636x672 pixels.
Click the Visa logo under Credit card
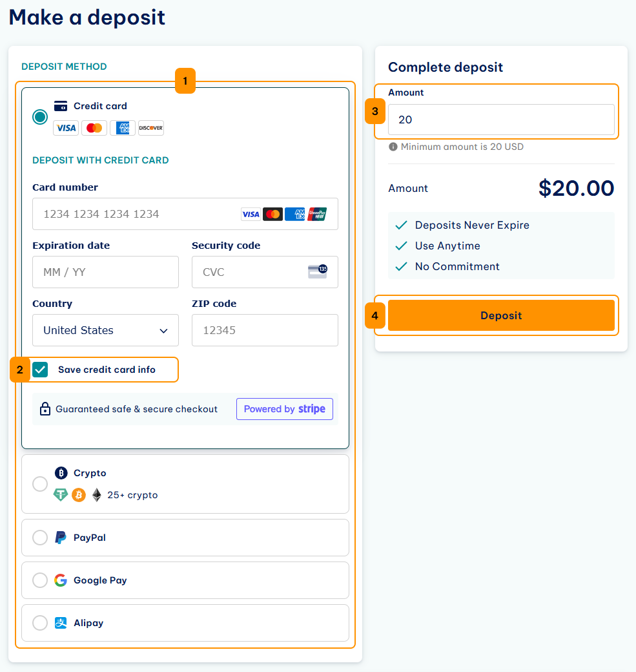point(66,128)
